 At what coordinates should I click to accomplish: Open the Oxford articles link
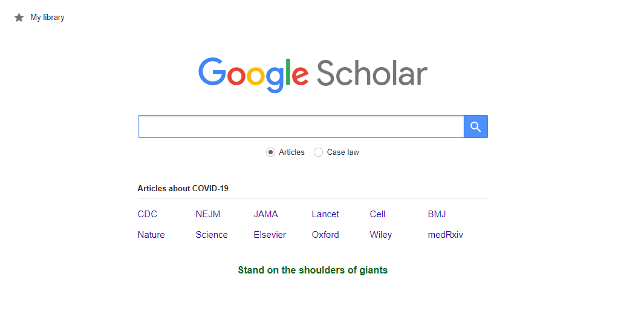[325, 235]
